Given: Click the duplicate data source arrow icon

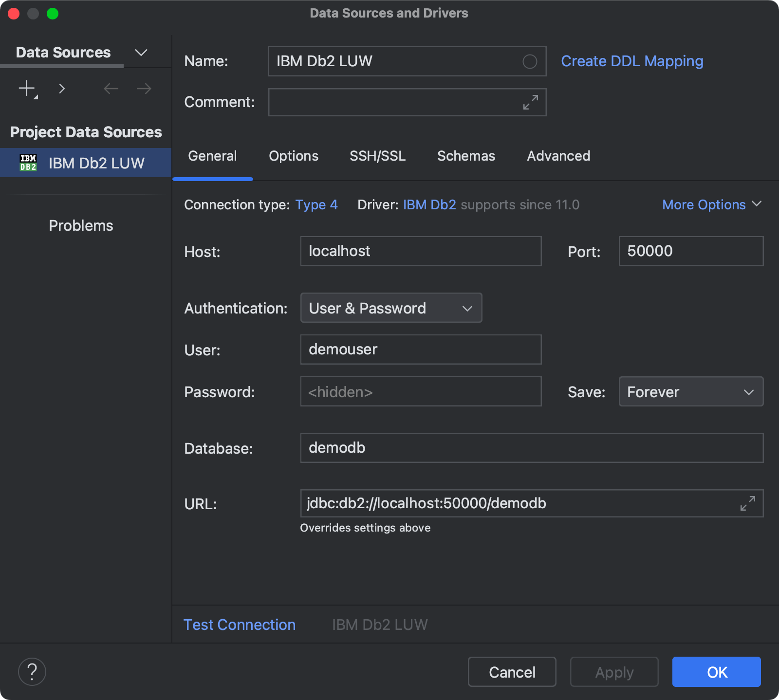Looking at the screenshot, I should pyautogui.click(x=62, y=89).
